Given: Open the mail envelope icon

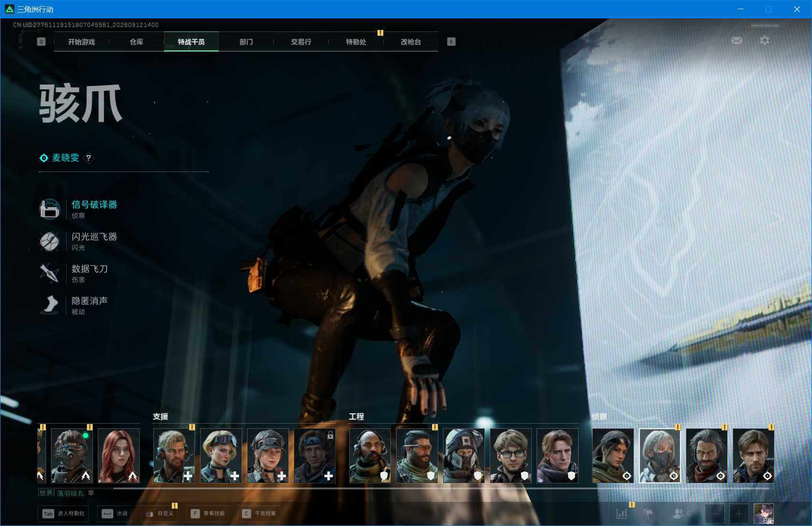Looking at the screenshot, I should 737,41.
